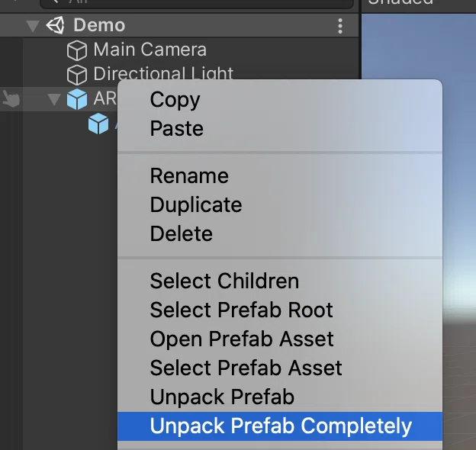Open the Demo scene three-dot options menu
Image resolution: width=476 pixels, height=450 pixels.
pyautogui.click(x=340, y=26)
